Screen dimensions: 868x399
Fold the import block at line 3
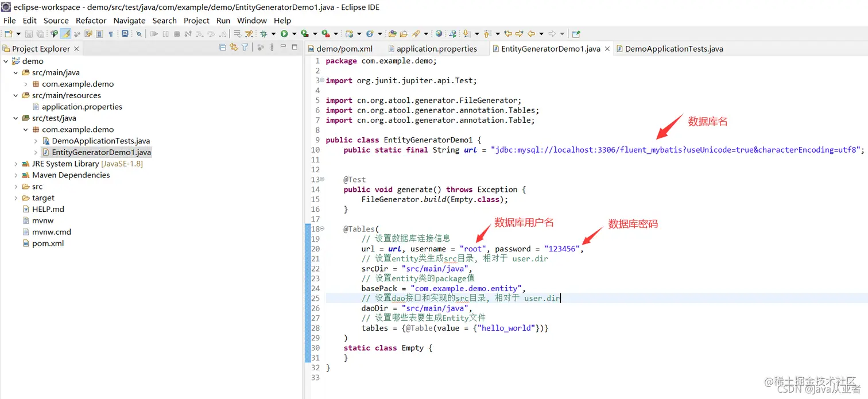pos(321,80)
